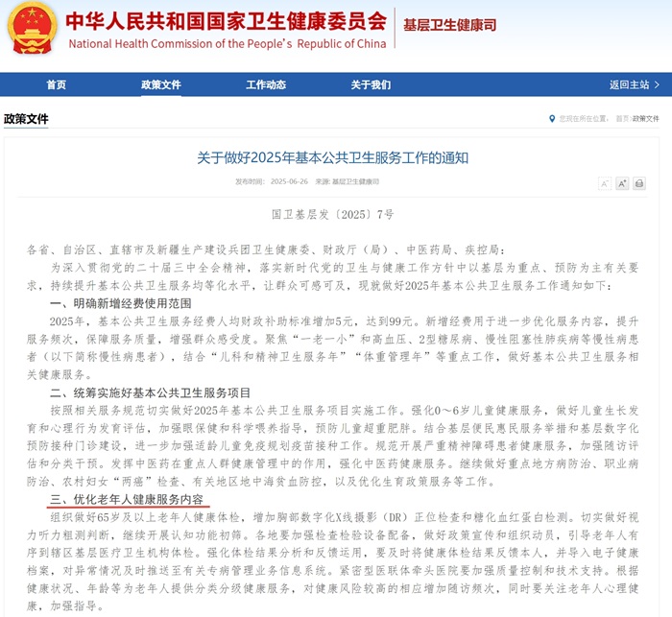The width and height of the screenshot is (672, 617).
Task: Open the 首页 menu item
Action: point(56,84)
